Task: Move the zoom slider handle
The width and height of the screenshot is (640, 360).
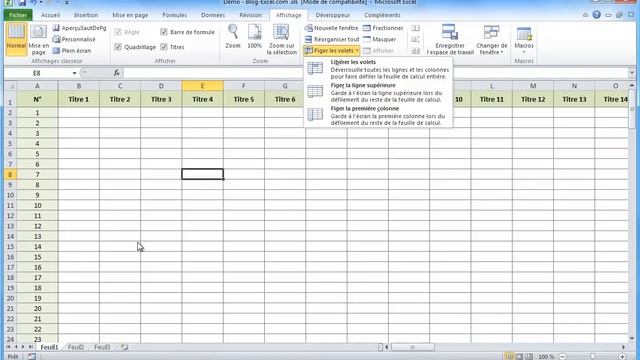Action: [593, 356]
